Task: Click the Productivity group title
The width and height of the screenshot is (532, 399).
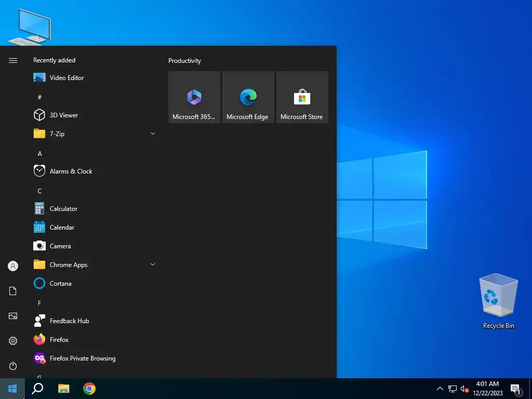Action: point(184,61)
